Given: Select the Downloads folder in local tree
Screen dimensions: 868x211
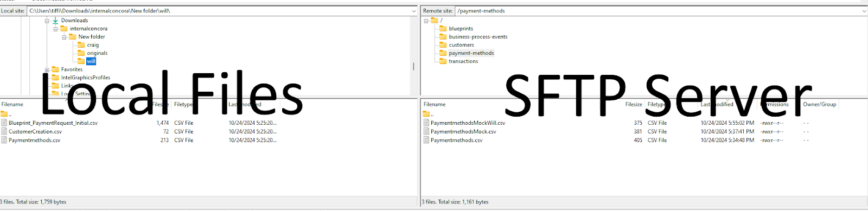Looking at the screenshot, I should coord(74,21).
